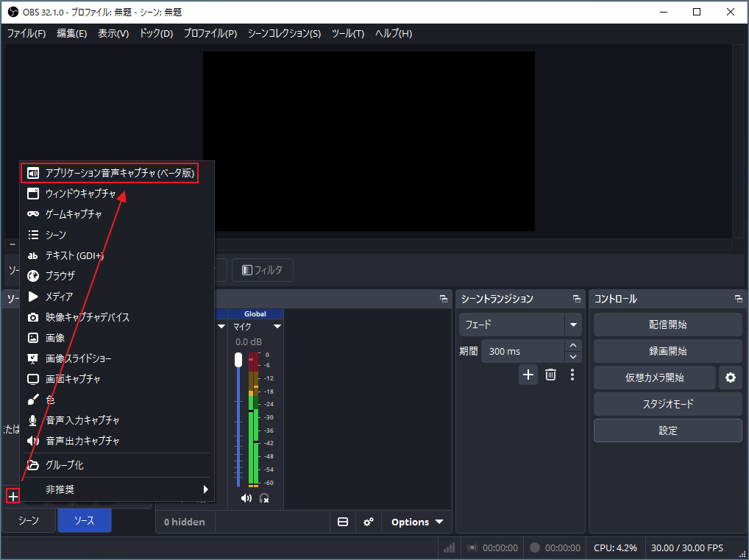
Task: Click 仮想カメラ開始 button
Action: [654, 378]
